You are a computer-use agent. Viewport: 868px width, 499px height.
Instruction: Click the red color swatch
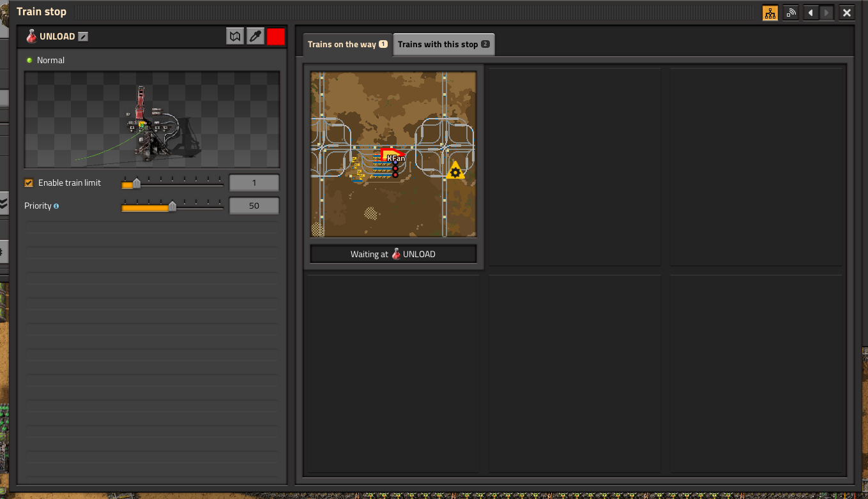(276, 36)
